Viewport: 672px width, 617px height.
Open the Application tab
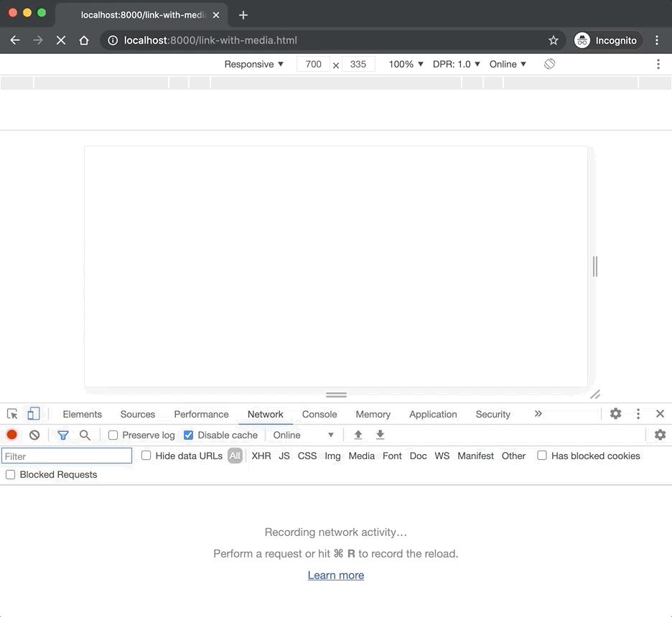pyautogui.click(x=433, y=414)
